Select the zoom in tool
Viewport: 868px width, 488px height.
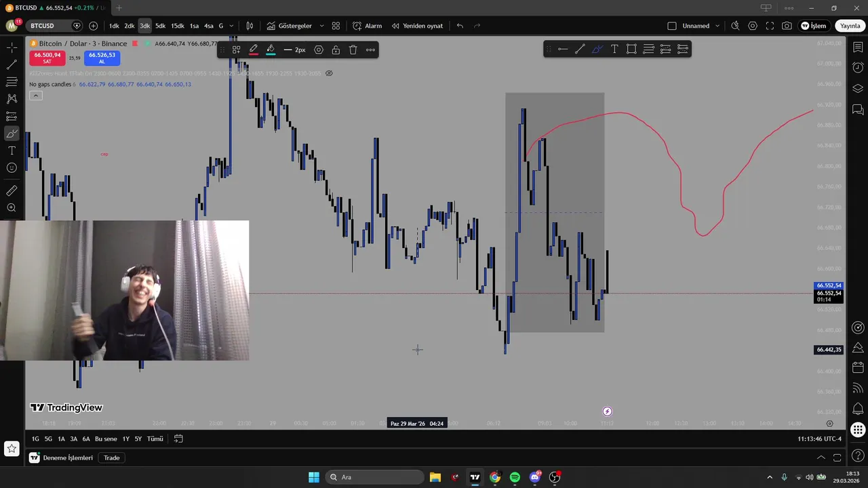point(12,208)
